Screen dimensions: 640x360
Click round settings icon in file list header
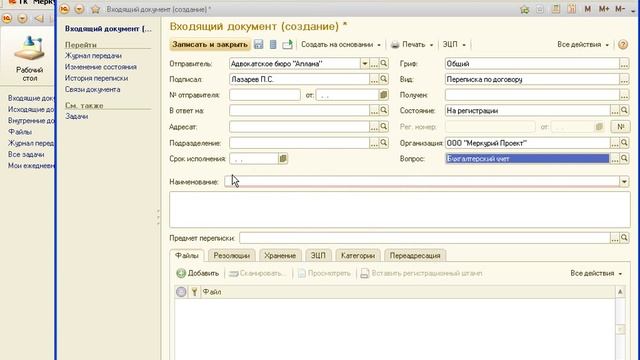coord(181,291)
